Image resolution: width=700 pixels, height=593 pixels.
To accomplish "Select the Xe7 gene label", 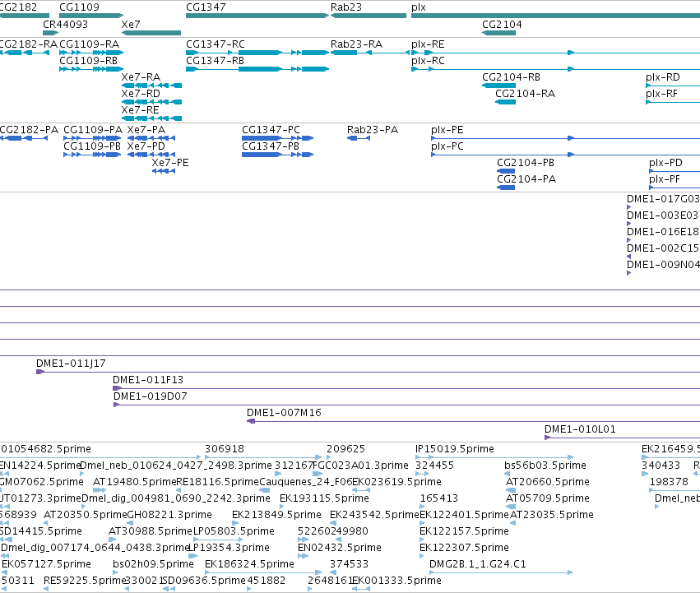I will [x=130, y=24].
